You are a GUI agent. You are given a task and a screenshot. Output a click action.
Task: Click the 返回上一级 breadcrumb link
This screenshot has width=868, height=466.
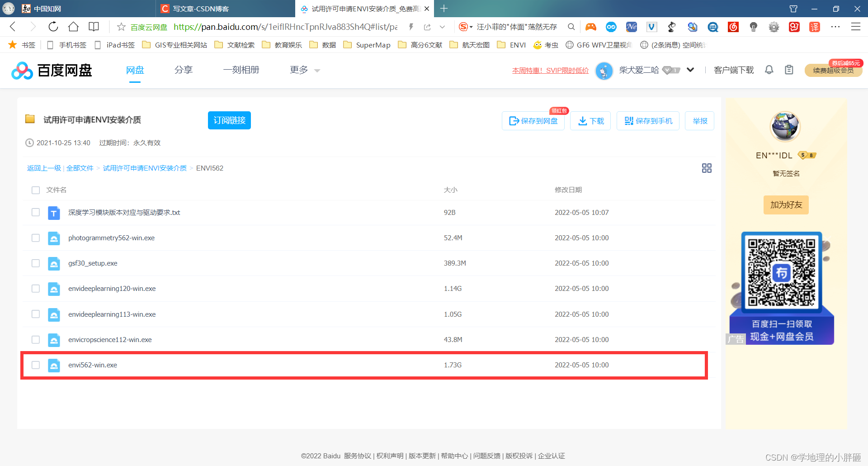[x=44, y=168]
